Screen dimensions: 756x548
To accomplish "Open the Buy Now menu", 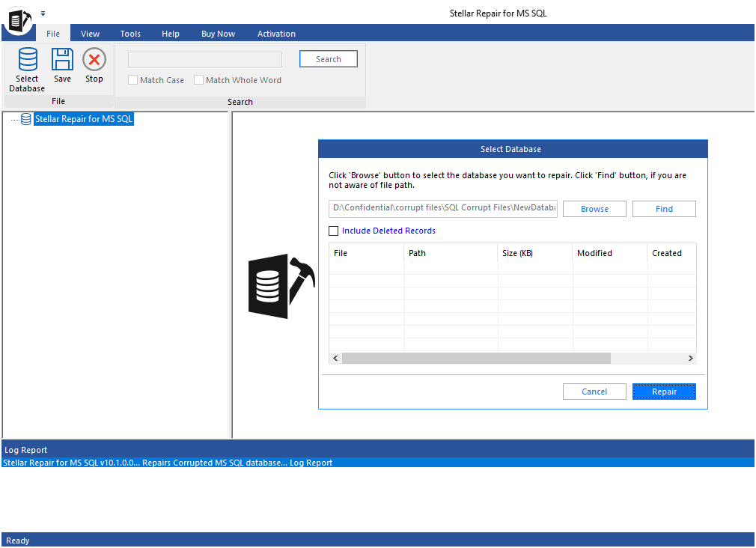I will [x=218, y=33].
